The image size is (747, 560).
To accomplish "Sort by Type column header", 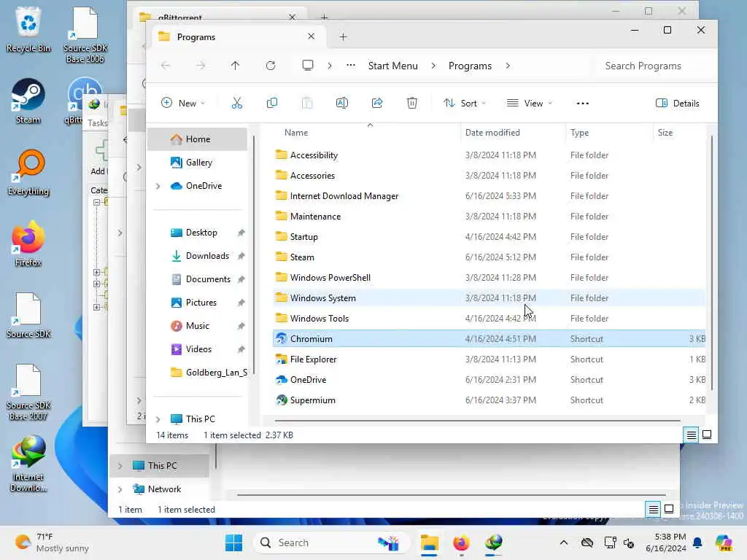I will point(609,133).
